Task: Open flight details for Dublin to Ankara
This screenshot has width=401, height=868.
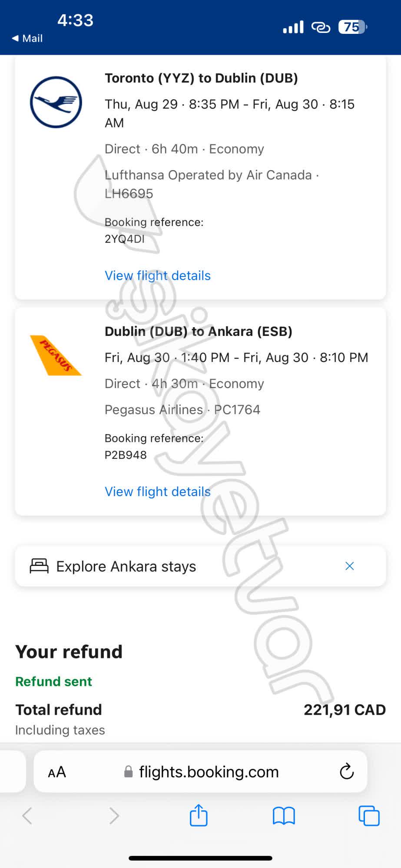Action: click(157, 492)
